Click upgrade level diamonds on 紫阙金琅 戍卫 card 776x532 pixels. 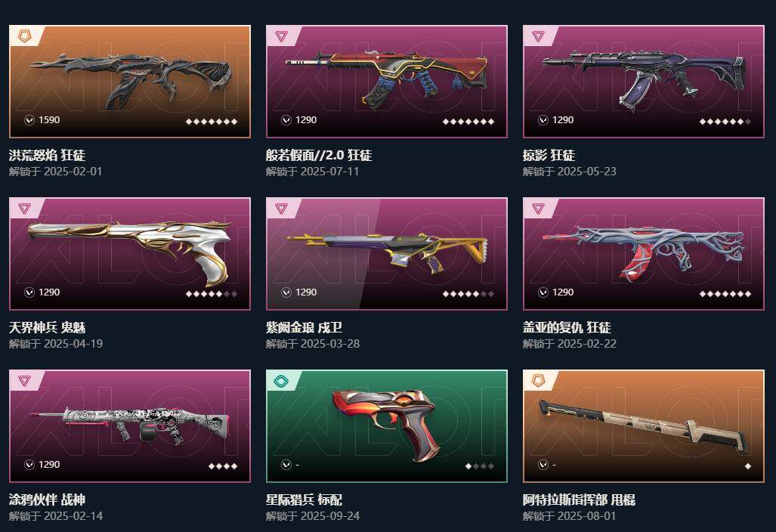[x=468, y=294]
